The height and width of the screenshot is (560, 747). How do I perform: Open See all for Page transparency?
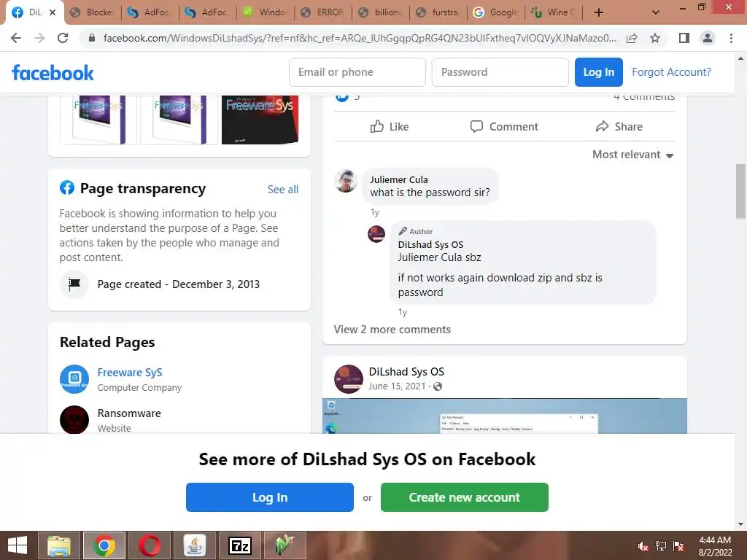[x=283, y=190]
